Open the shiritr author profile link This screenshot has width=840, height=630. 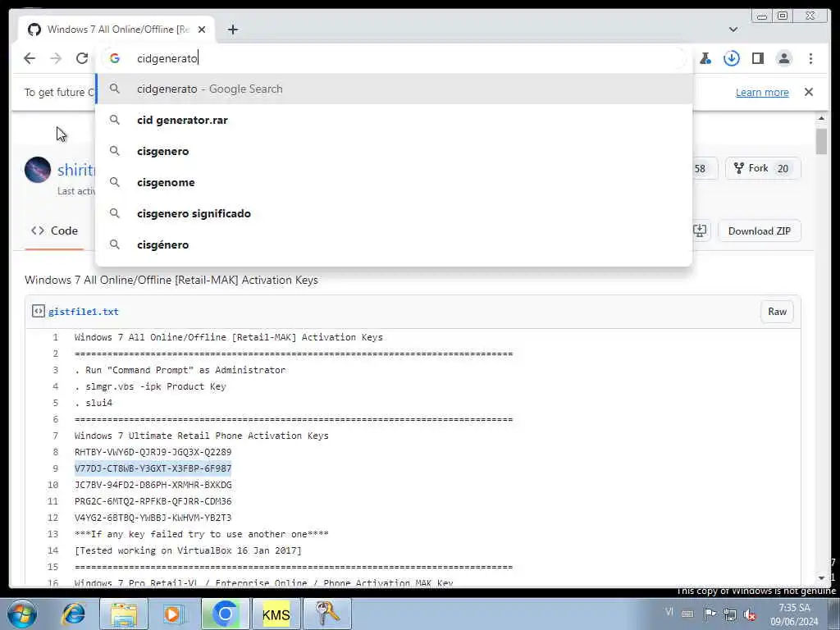point(76,170)
